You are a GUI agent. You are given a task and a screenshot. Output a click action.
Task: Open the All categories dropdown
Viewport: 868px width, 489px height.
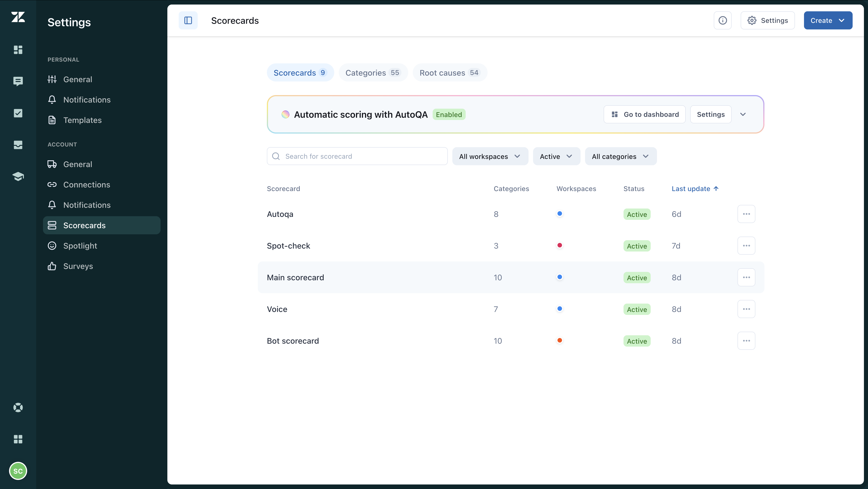[621, 156]
